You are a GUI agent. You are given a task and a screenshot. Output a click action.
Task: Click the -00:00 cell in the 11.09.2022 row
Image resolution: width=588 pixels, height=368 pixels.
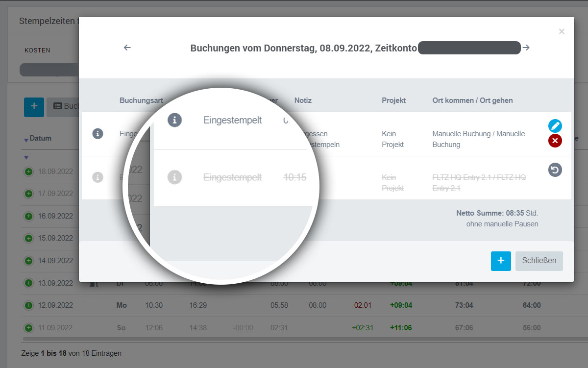tap(244, 328)
